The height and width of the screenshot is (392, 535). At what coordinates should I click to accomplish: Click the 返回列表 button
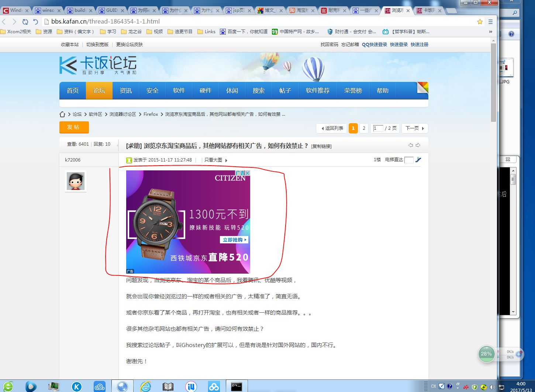[x=332, y=128]
